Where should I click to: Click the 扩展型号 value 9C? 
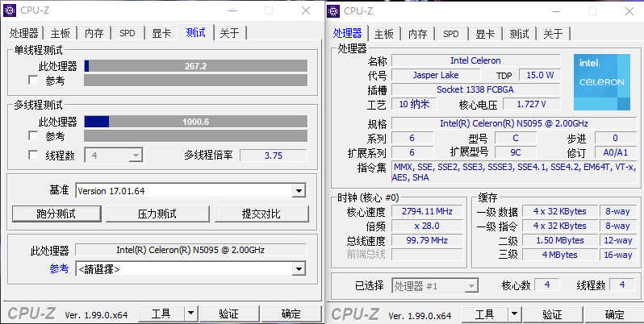[516, 152]
